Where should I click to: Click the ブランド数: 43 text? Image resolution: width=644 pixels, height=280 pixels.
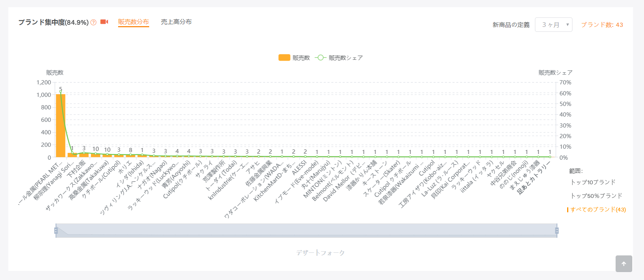(x=602, y=25)
